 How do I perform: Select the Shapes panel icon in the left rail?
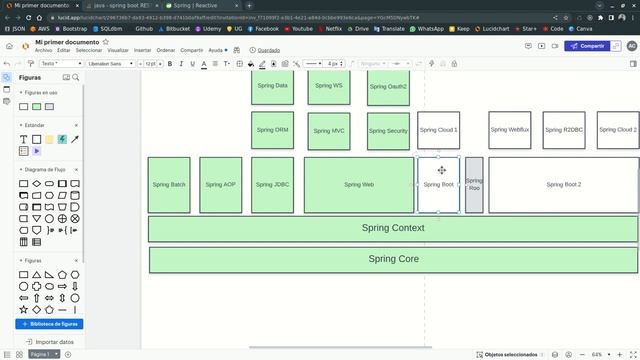(7, 77)
